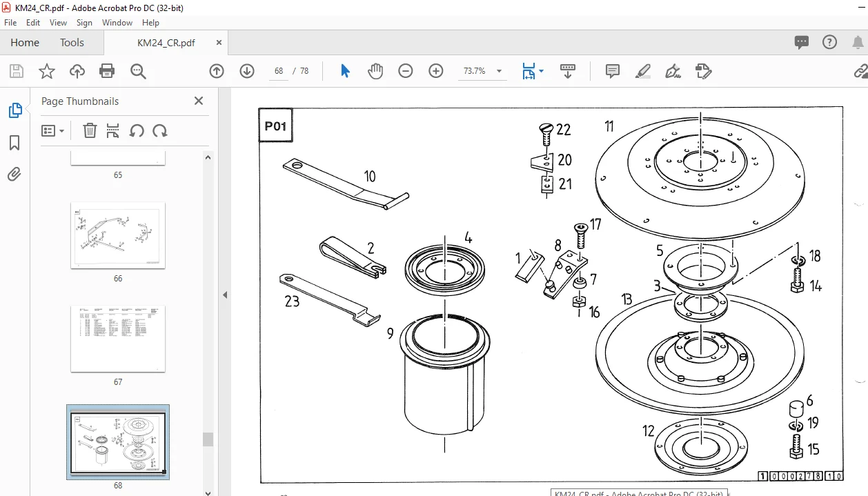Click the P01 label in the diagram
The width and height of the screenshot is (868, 496).
pos(275,126)
